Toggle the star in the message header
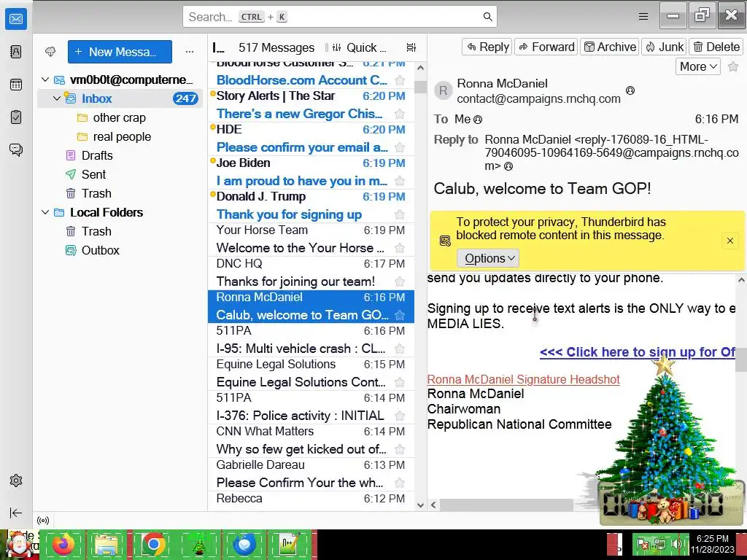The height and width of the screenshot is (560, 747). click(x=733, y=66)
